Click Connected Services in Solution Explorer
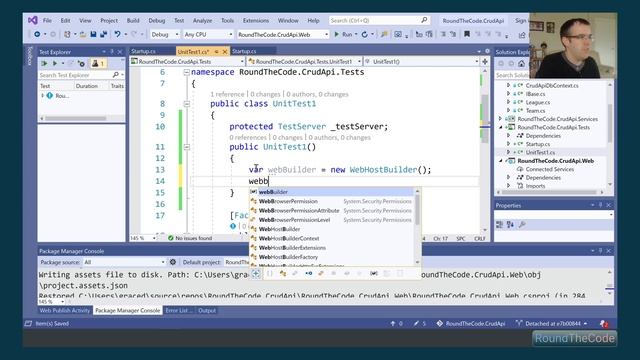640x360 pixels. pos(549,169)
